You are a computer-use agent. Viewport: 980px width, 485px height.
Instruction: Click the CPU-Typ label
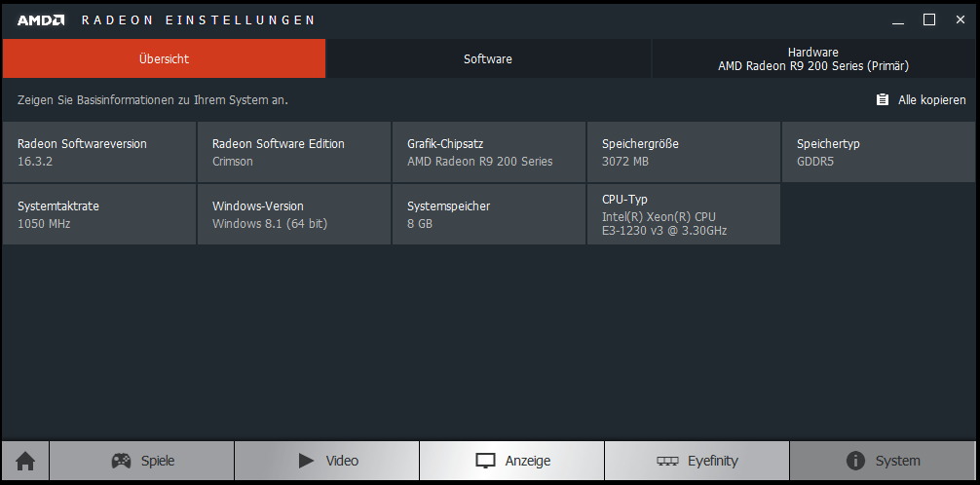tap(624, 200)
